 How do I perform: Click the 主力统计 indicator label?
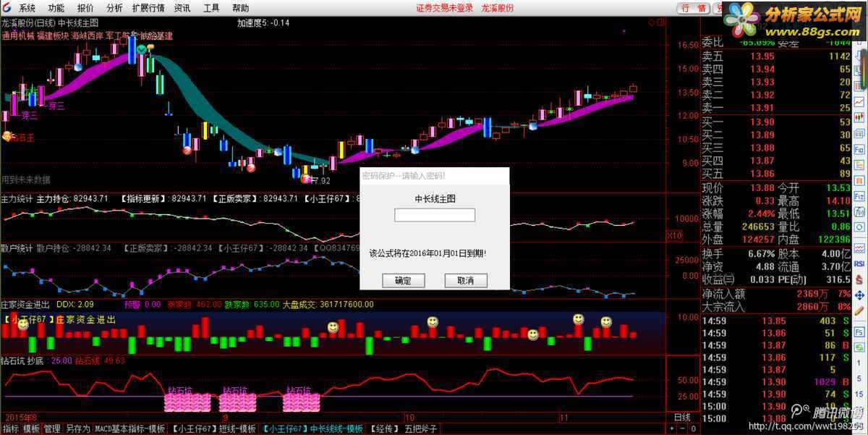click(x=17, y=198)
